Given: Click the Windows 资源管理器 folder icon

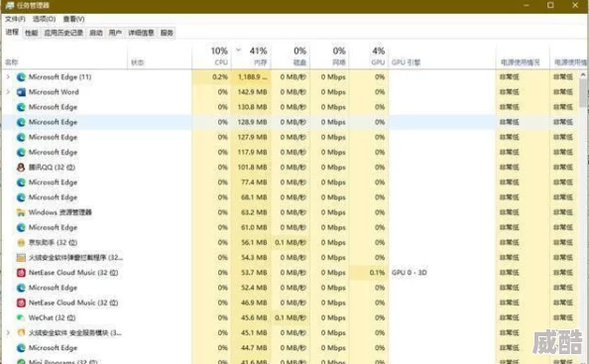Looking at the screenshot, I should click(x=21, y=212).
